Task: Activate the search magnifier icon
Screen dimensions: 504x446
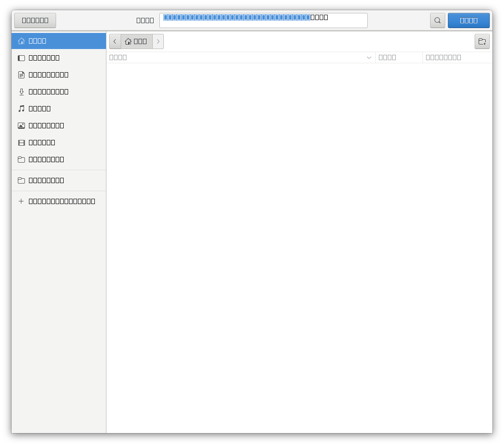Action: coord(437,20)
